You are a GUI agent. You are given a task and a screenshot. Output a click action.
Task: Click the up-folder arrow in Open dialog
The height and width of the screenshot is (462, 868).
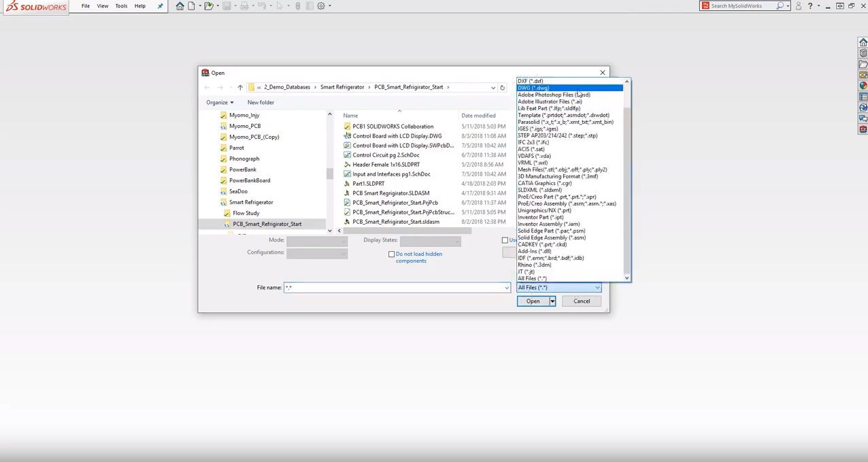click(240, 88)
